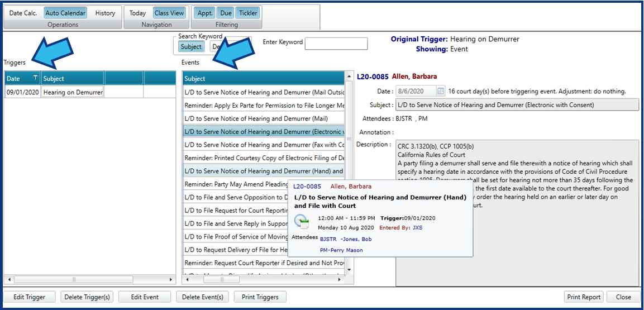Screen dimensions: 644x310
Task: Click the filter icon in Date column header
Action: point(35,78)
